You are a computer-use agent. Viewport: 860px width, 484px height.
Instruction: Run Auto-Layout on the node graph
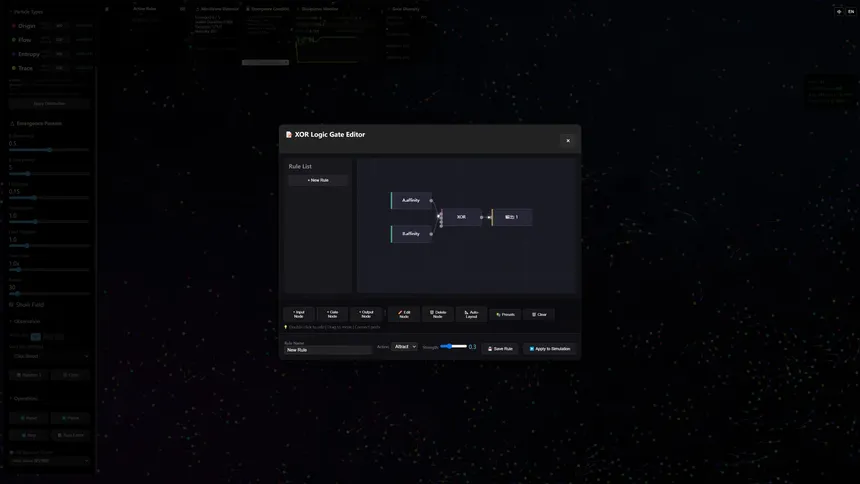471,314
